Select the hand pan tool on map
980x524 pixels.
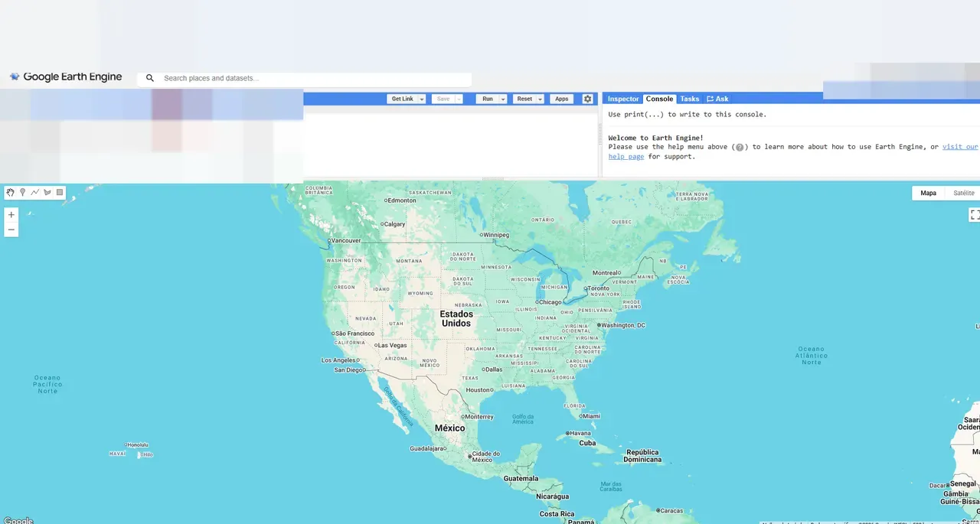point(11,192)
